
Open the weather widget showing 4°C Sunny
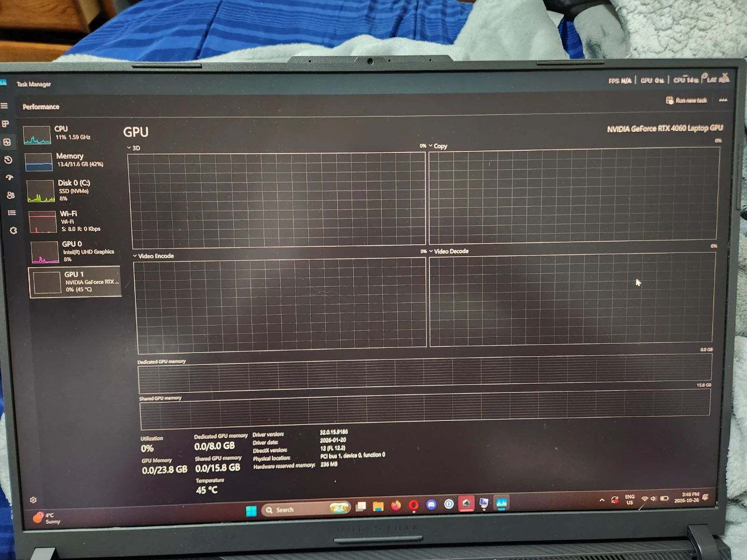pos(47,518)
